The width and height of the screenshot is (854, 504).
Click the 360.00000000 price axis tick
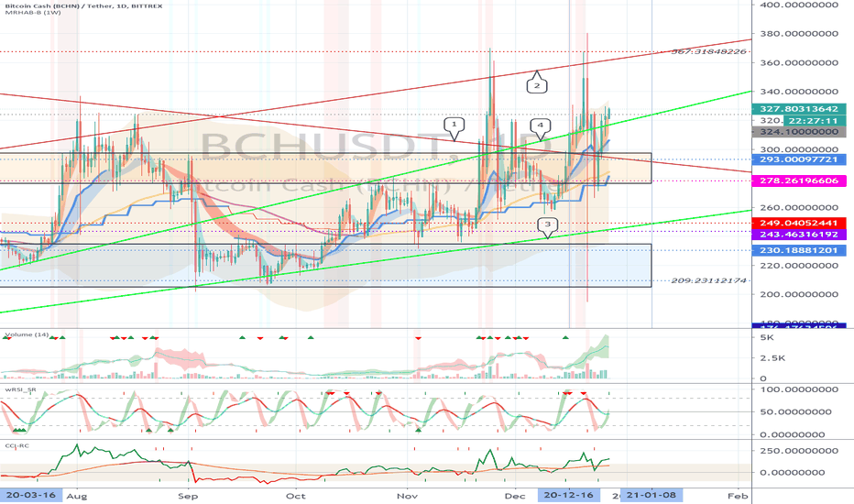pyautogui.click(x=799, y=62)
